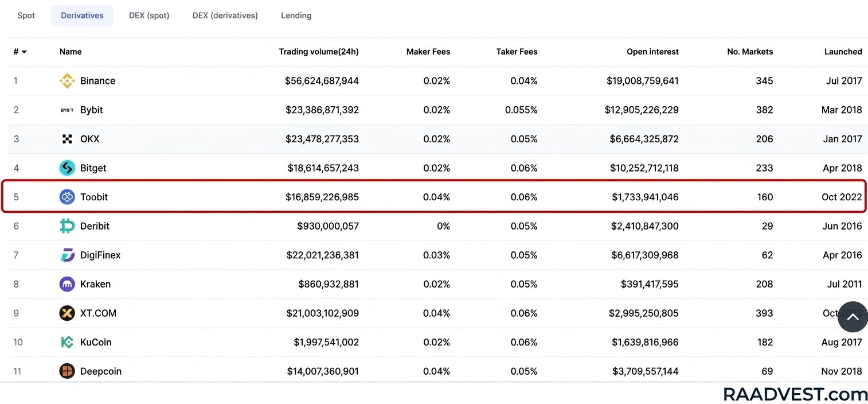Click Deribit markets count 29

pyautogui.click(x=768, y=226)
